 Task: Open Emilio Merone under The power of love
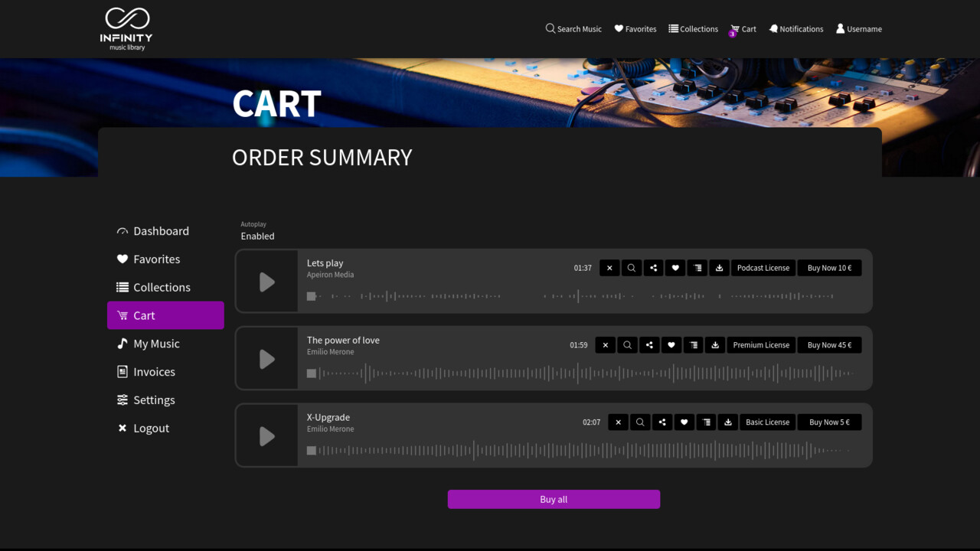click(x=330, y=352)
